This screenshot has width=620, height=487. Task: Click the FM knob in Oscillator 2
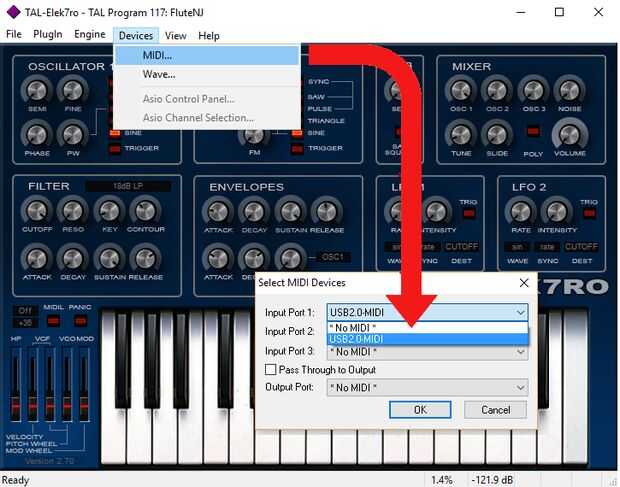[x=254, y=136]
